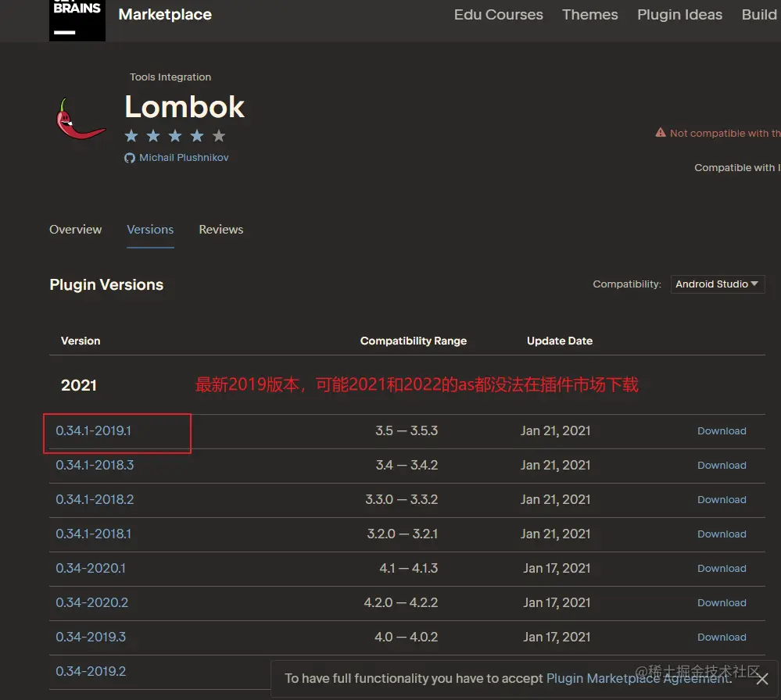Viewport: 781px width, 700px height.
Task: Open version 0.34-2020.1
Action: 91,568
